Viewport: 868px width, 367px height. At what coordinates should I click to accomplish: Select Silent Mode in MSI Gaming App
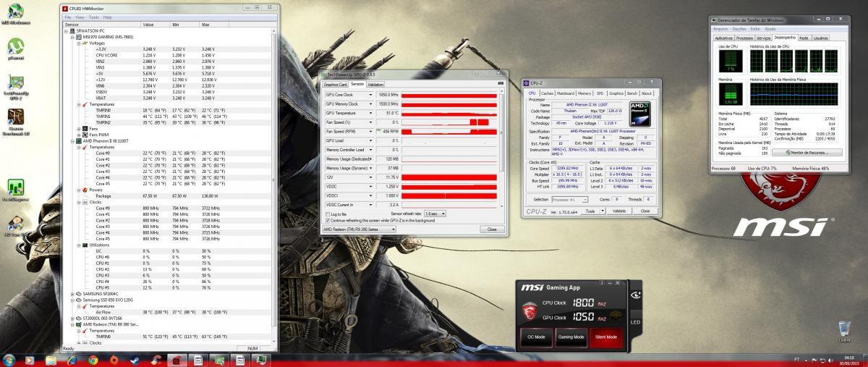(x=605, y=337)
